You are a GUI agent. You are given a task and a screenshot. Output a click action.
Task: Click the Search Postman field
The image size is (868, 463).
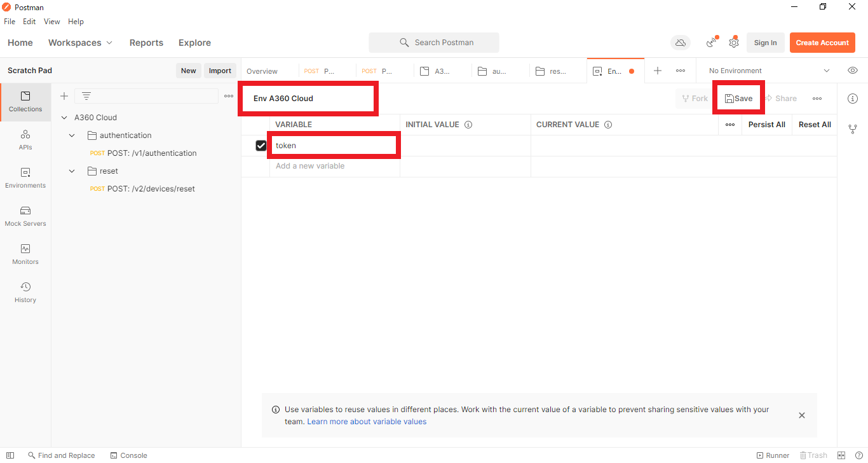pyautogui.click(x=434, y=43)
